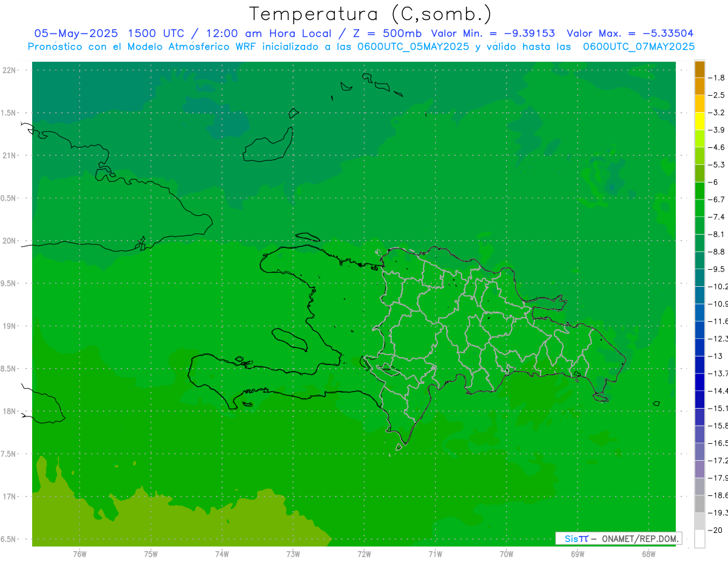Select the '0.5N' latitude label
The height and width of the screenshot is (562, 728).
(x=9, y=198)
